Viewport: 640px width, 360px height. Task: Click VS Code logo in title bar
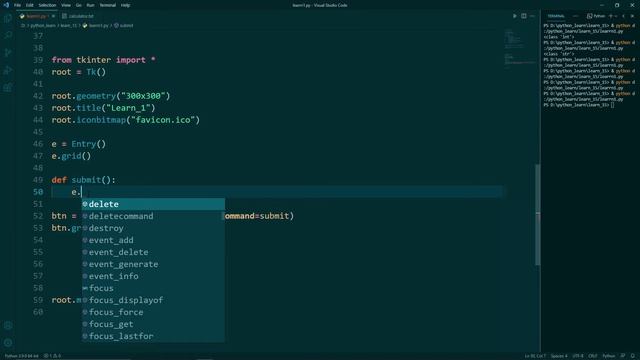(6, 5)
